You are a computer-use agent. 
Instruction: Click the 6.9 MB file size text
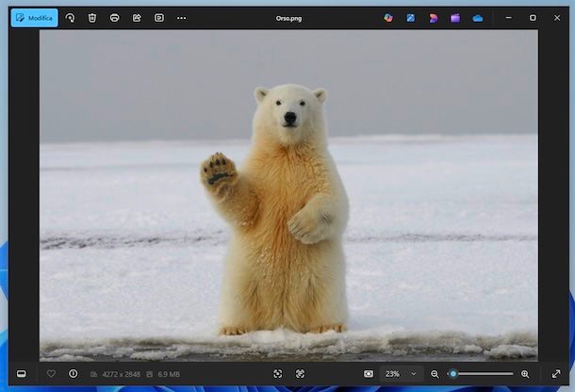click(x=169, y=374)
